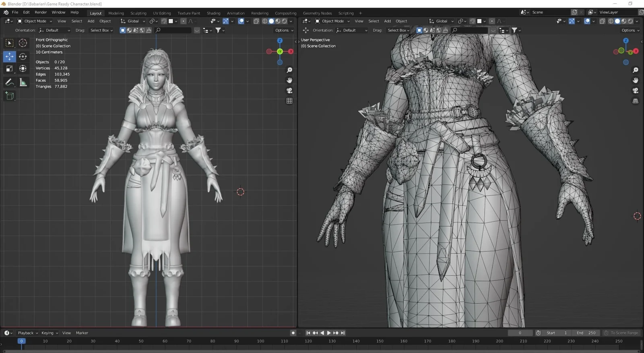Open Keying dropdown in timeline

click(x=50, y=333)
